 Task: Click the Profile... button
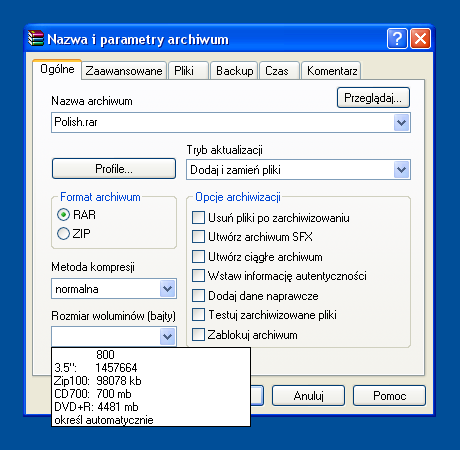click(114, 169)
